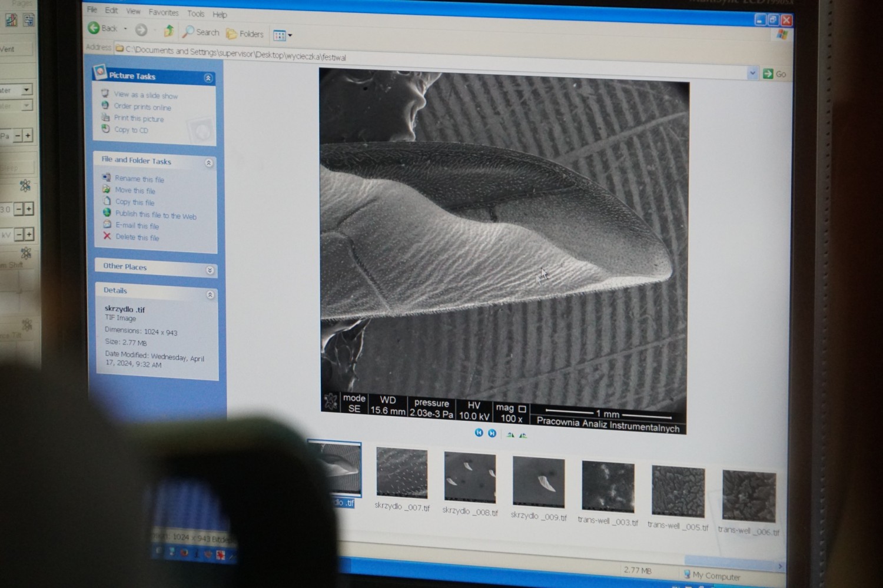
Task: Click Copy to CD
Action: [x=131, y=130]
